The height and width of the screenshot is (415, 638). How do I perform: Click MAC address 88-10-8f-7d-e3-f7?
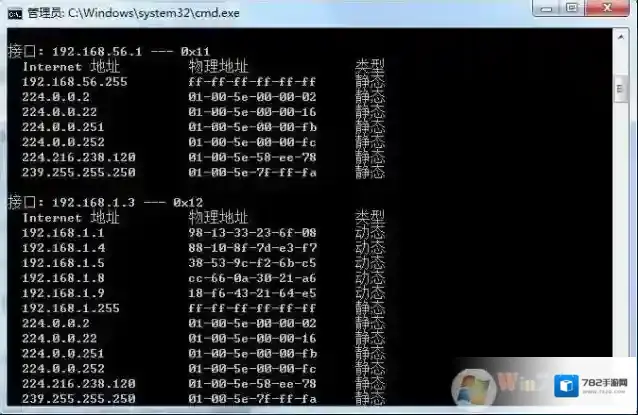[252, 247]
